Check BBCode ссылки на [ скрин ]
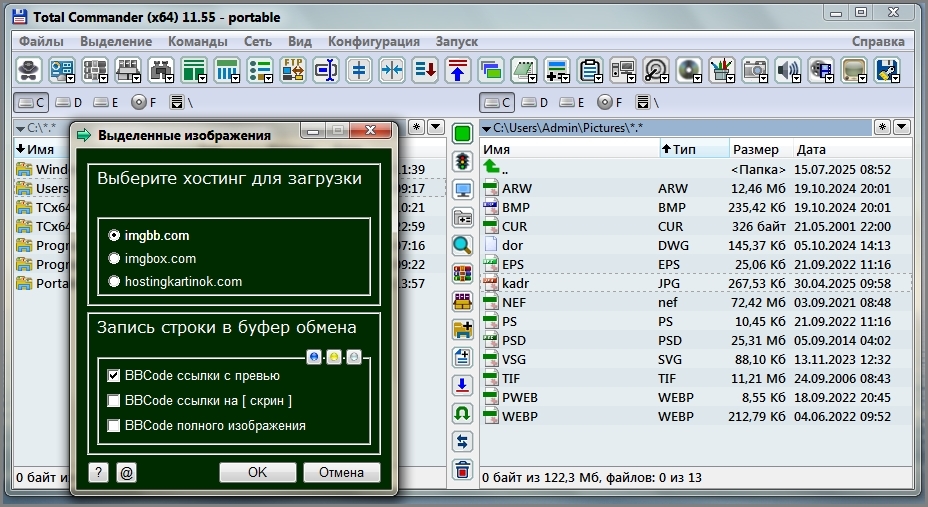928x507 pixels. tap(114, 401)
